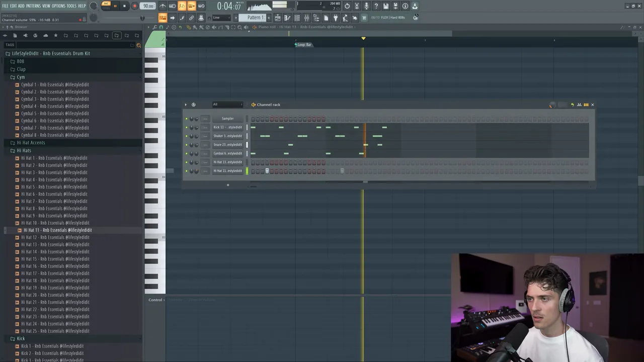Click the browser search magnifier icon
Screen dimensions: 644x362
[x=138, y=45]
